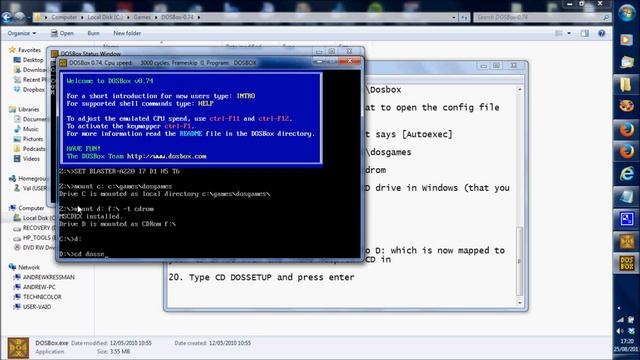This screenshot has width=640, height=360.
Task: Go forward in the Explorer window
Action: (20, 17)
